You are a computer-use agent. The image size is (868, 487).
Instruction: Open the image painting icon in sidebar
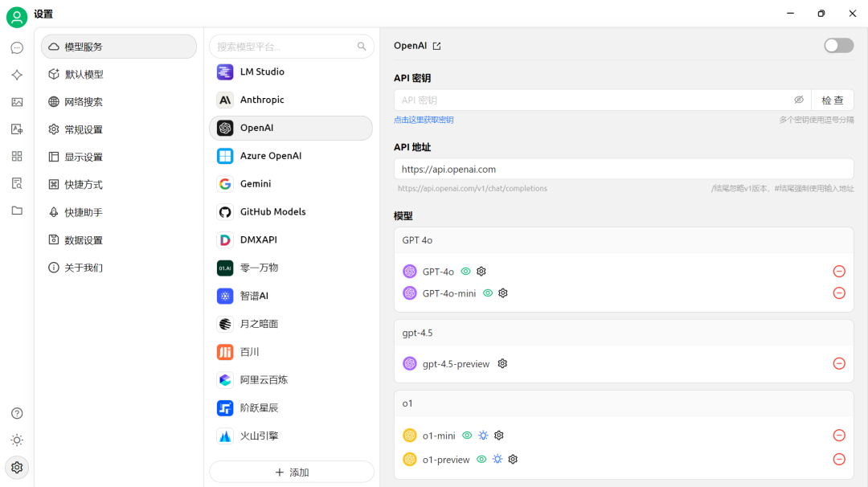(x=17, y=102)
